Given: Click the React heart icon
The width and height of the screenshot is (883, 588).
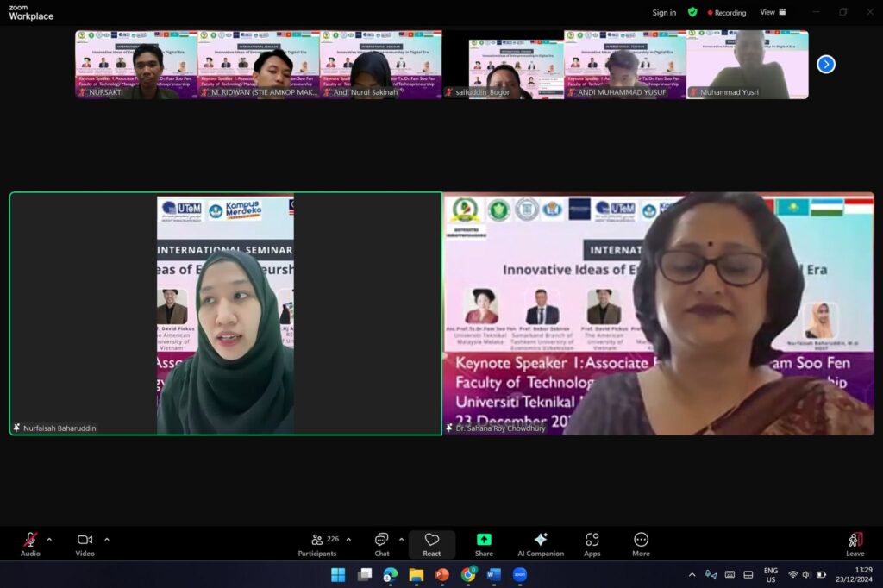Looking at the screenshot, I should pos(432,540).
